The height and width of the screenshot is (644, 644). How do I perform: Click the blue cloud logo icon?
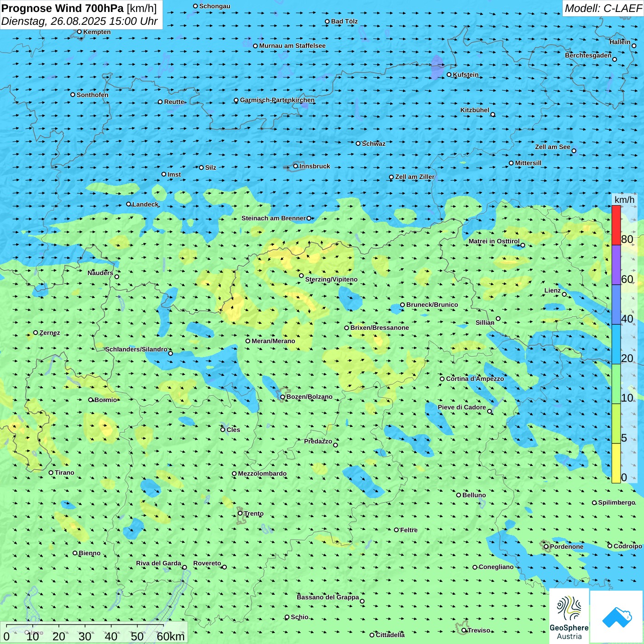pos(616,617)
